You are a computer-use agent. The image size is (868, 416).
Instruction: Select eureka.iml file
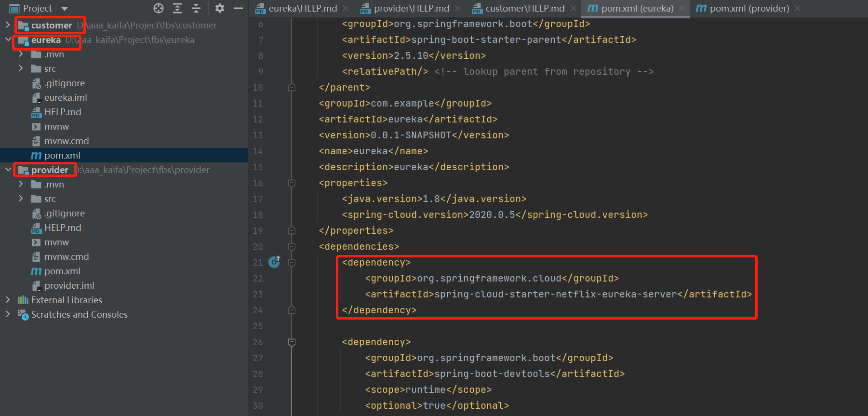point(66,97)
